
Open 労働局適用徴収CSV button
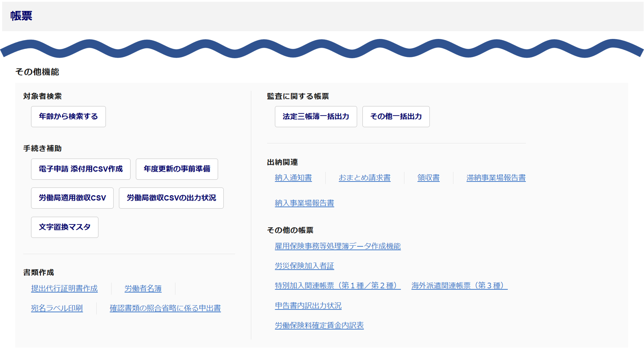click(x=72, y=198)
